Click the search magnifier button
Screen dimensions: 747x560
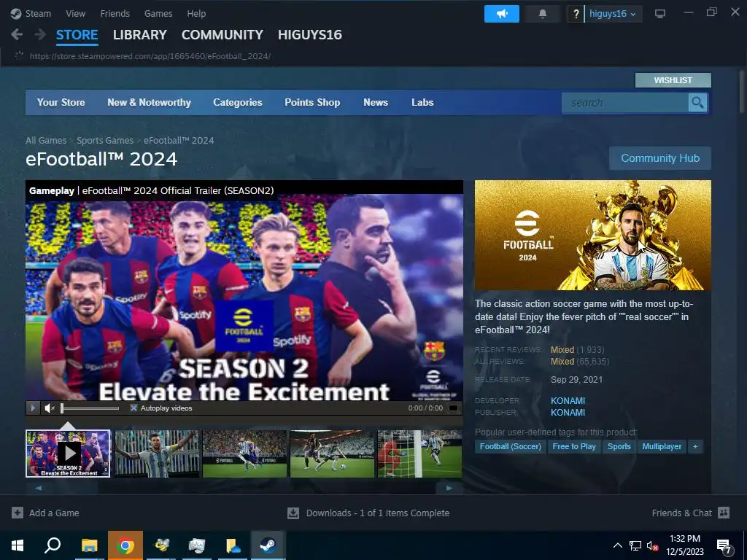click(x=697, y=102)
